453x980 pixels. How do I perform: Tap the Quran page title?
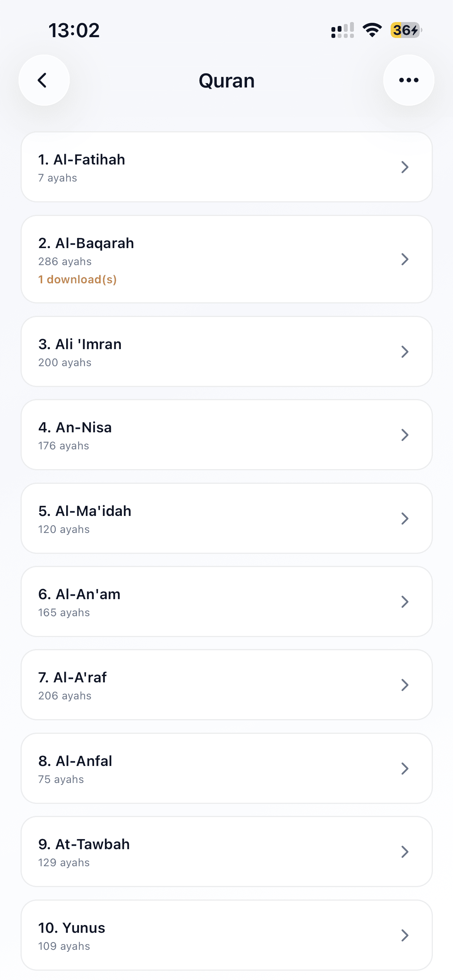click(x=226, y=81)
